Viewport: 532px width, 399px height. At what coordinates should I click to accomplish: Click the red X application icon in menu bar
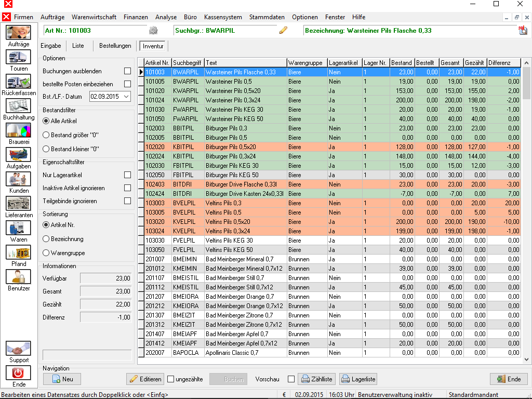click(6, 17)
